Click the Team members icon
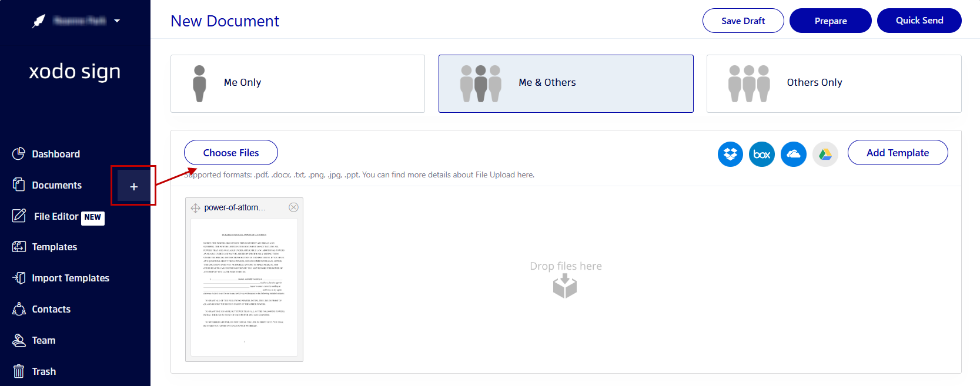The width and height of the screenshot is (980, 386). [19, 340]
